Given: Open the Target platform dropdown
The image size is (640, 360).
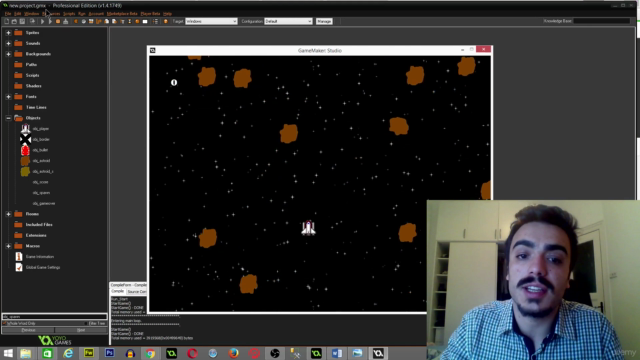Looking at the screenshot, I should click(211, 21).
